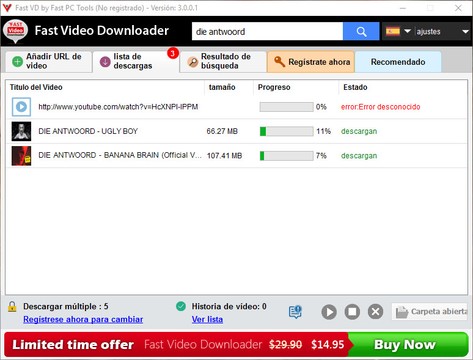Open the Resultado de búsqueda tab
Viewport: 473px width, 360px height.
coord(223,61)
